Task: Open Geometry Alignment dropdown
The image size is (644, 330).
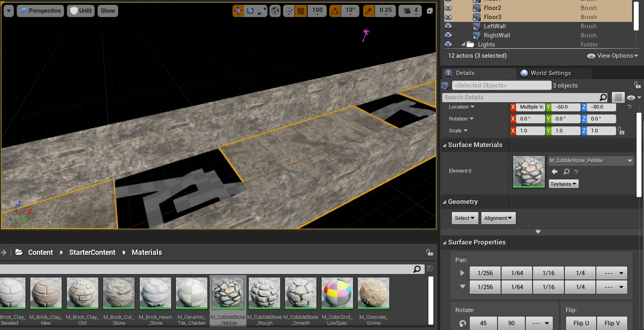Action: [498, 218]
